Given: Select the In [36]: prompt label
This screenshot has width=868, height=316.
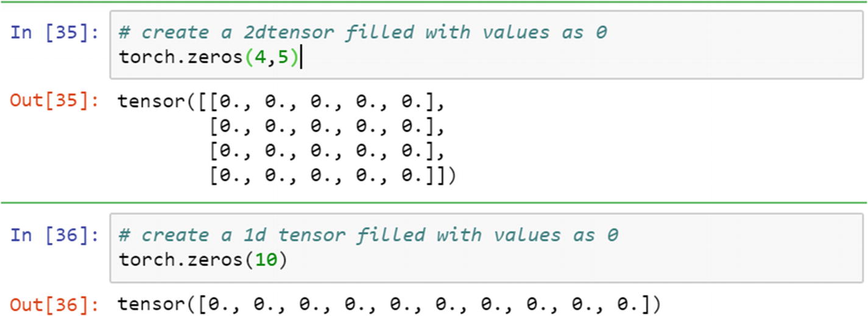Looking at the screenshot, I should 54,236.
